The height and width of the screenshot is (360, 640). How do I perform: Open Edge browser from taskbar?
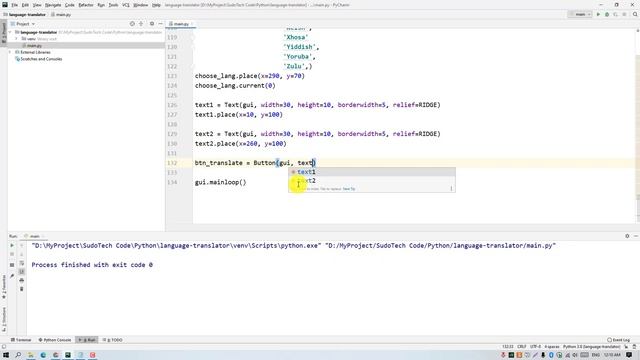(43, 355)
